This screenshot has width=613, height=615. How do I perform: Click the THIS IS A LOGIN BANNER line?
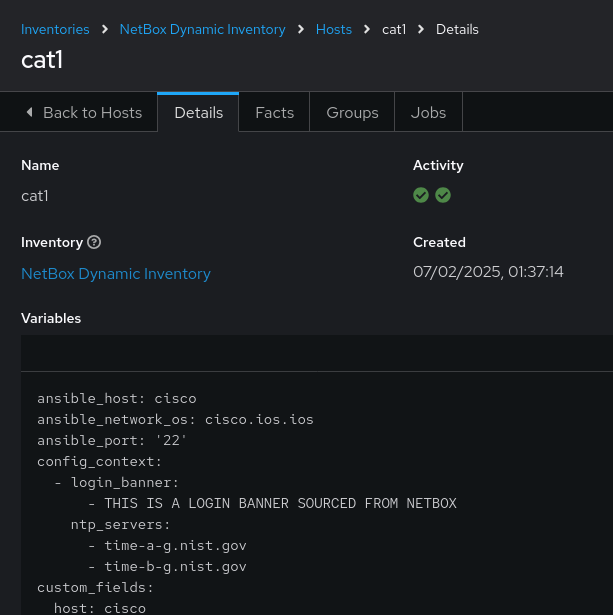(x=272, y=503)
